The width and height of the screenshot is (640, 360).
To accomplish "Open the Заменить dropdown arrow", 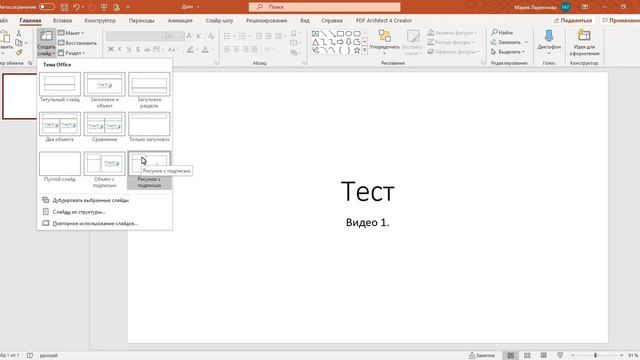I will [x=526, y=42].
